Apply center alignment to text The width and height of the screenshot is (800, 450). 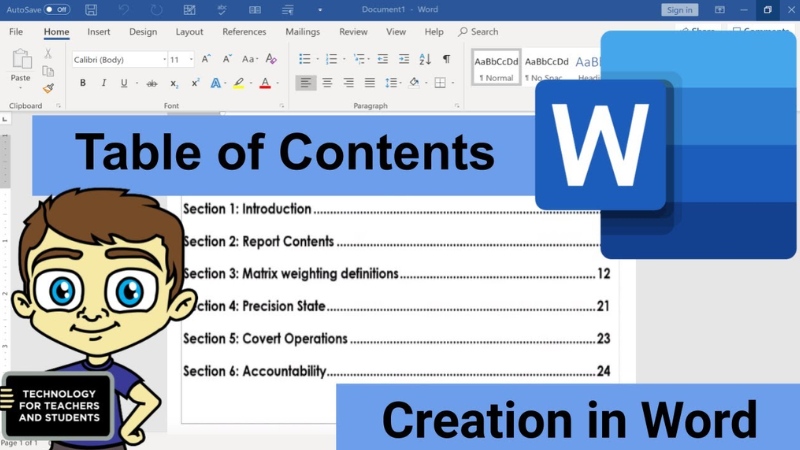pos(327,83)
